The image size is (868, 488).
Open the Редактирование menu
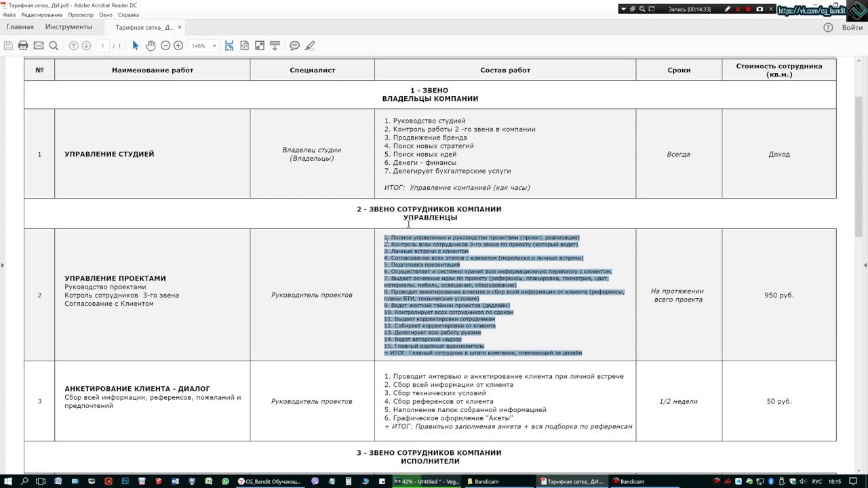click(41, 15)
